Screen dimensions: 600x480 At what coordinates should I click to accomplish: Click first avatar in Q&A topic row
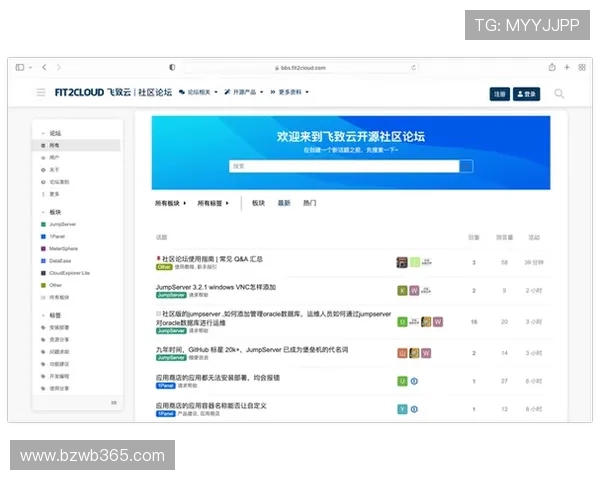click(x=402, y=262)
